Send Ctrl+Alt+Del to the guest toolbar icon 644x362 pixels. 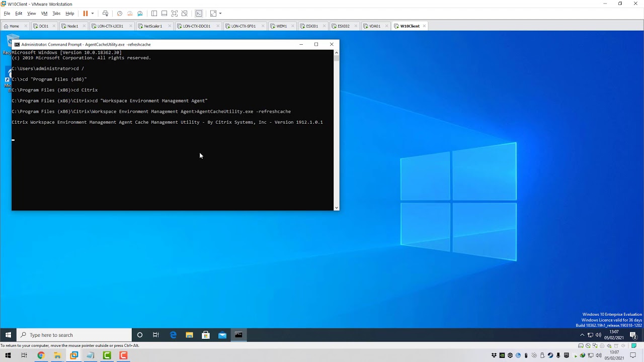tap(105, 14)
